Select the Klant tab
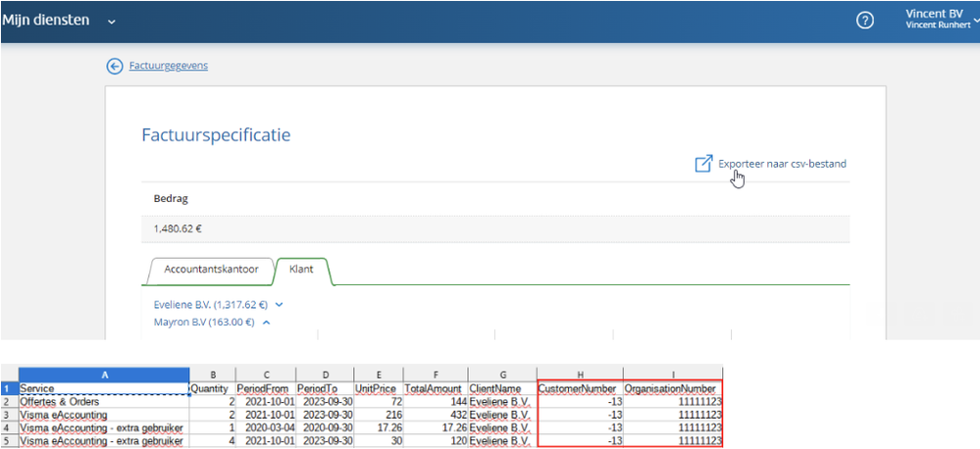 [x=302, y=270]
